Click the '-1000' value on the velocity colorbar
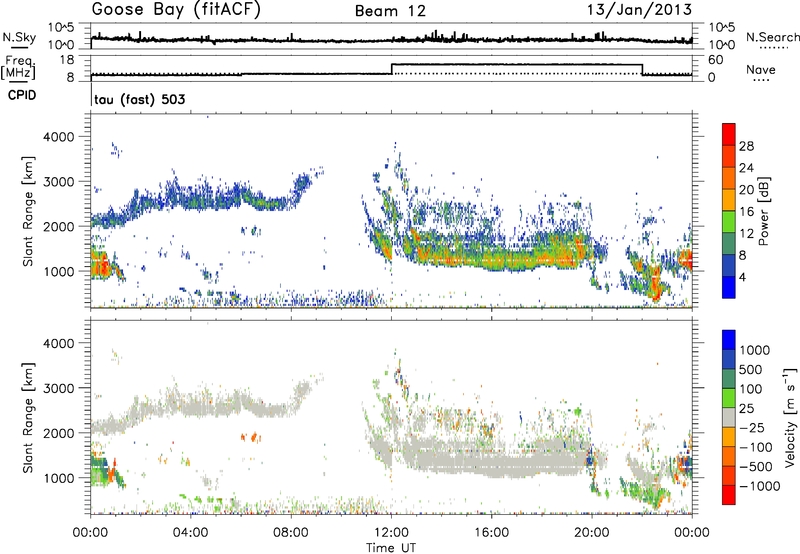This screenshot has width=800, height=554. point(760,486)
